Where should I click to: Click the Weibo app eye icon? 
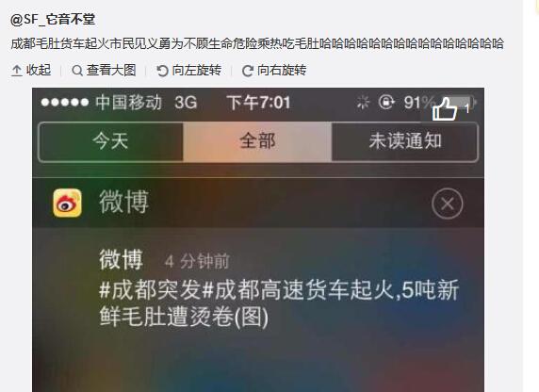68,203
